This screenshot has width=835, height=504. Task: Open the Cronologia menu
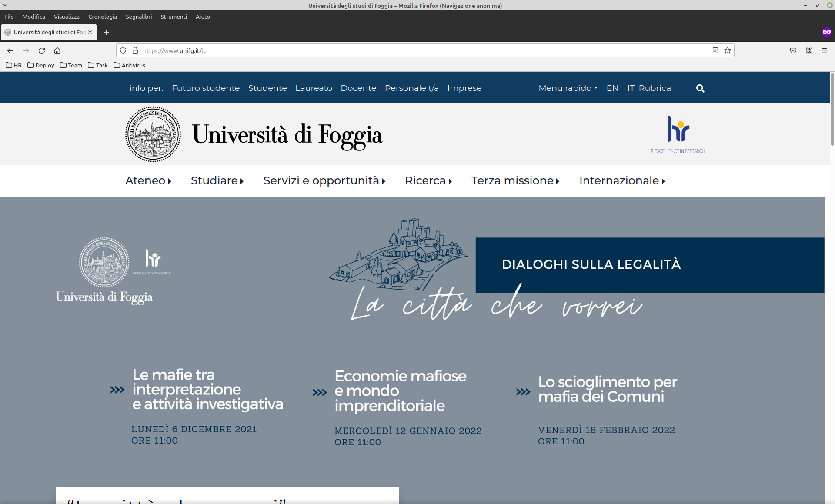103,17
